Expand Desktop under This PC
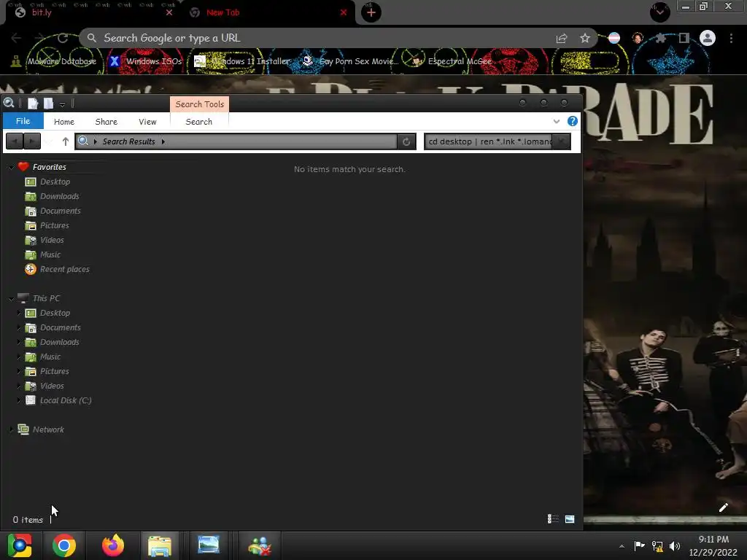 (19, 313)
